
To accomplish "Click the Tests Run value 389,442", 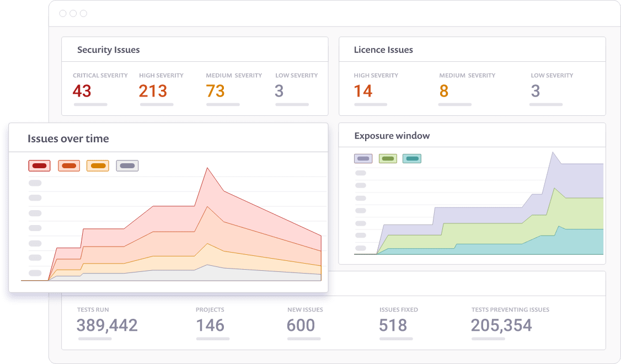I will (107, 325).
